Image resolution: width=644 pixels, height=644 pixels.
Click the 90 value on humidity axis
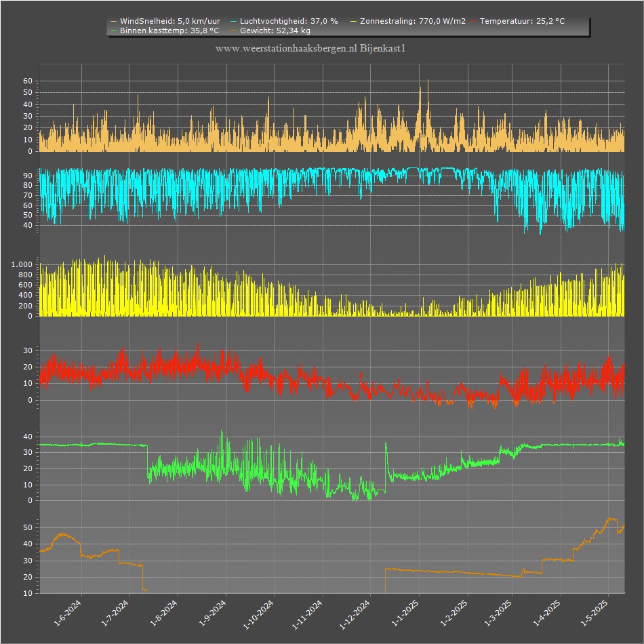point(28,176)
